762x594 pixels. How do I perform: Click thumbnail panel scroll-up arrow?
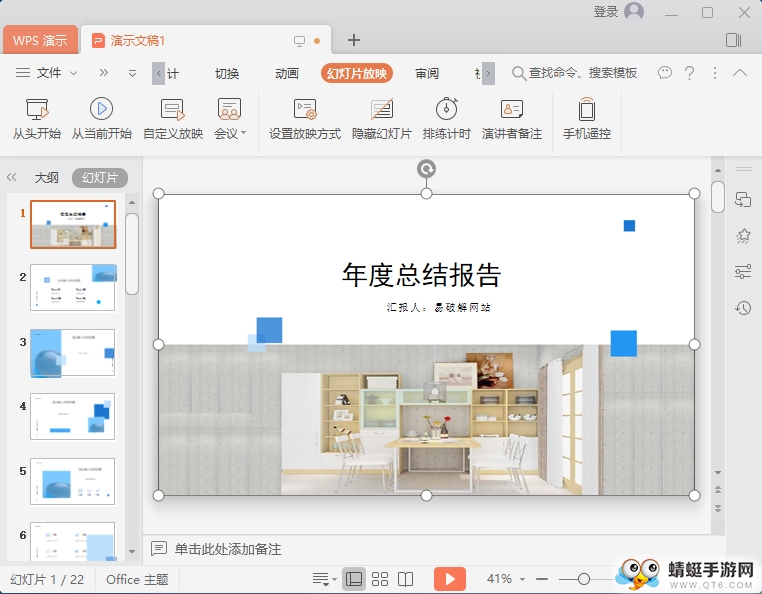pyautogui.click(x=132, y=203)
